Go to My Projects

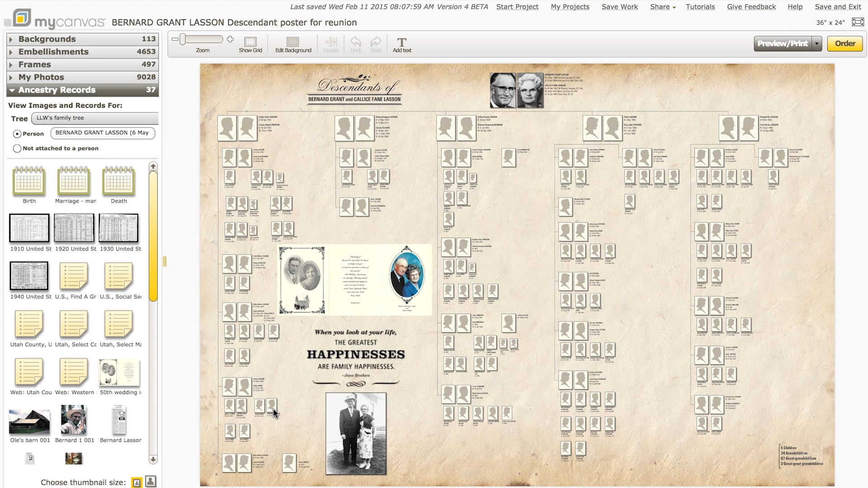pos(570,7)
